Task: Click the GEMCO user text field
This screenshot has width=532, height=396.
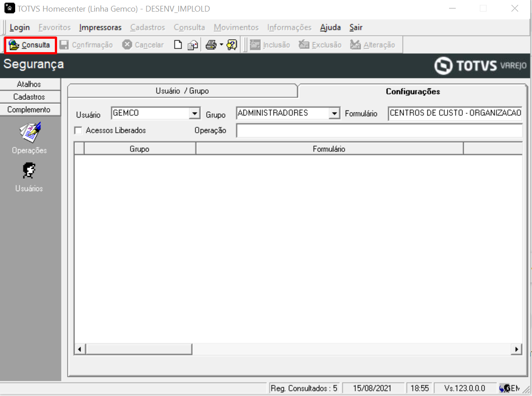Action: [x=150, y=113]
